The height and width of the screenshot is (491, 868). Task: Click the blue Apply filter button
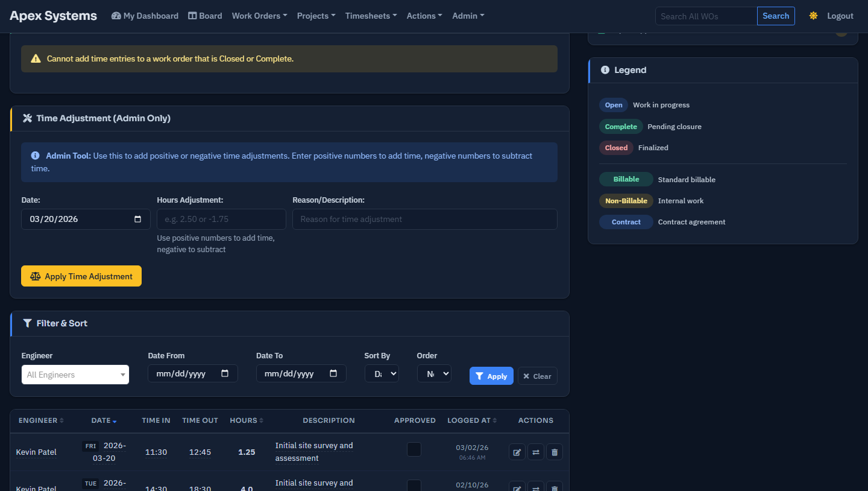tap(491, 376)
